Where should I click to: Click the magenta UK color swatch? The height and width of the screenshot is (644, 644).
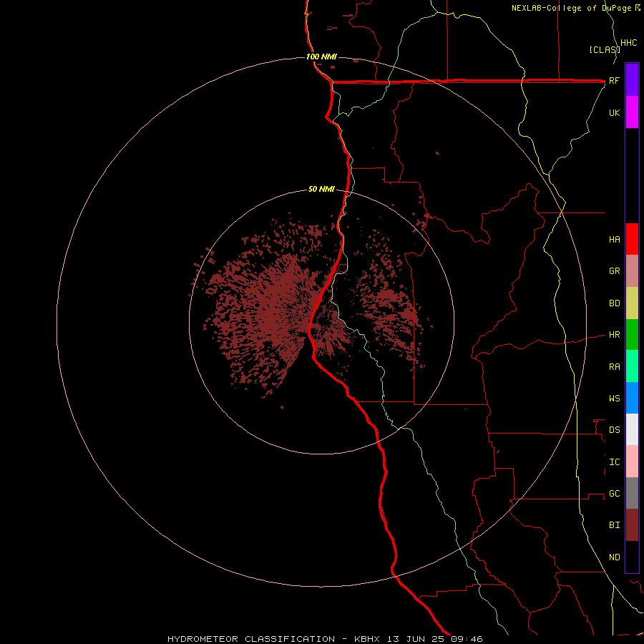(632, 112)
